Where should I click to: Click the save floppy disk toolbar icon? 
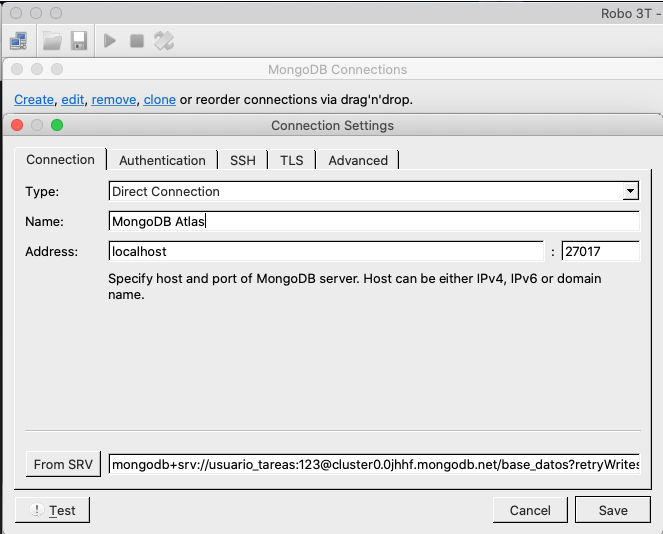pos(79,41)
